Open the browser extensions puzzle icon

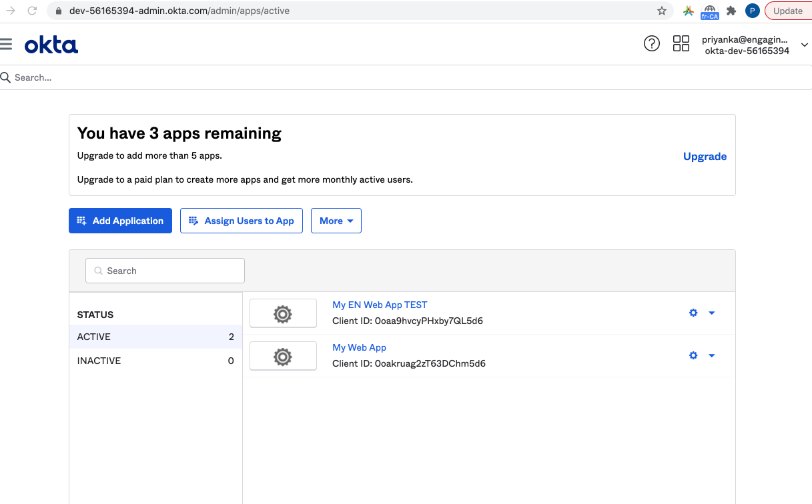731,11
